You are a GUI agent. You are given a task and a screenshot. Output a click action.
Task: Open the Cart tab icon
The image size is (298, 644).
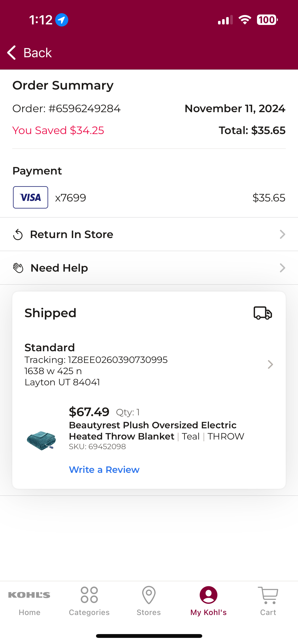coord(268,595)
